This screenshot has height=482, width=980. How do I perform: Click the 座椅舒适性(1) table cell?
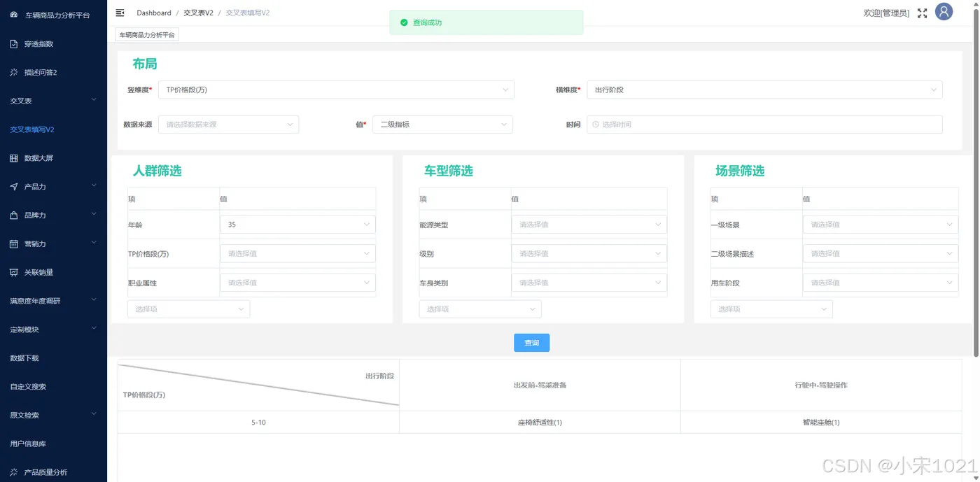[x=540, y=423]
